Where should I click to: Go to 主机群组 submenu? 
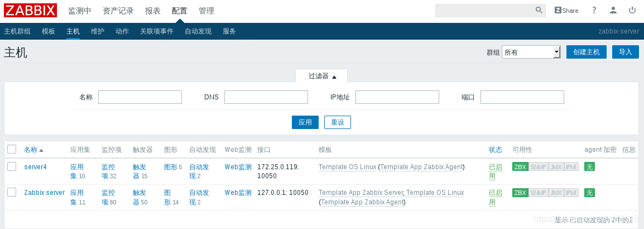pos(17,31)
